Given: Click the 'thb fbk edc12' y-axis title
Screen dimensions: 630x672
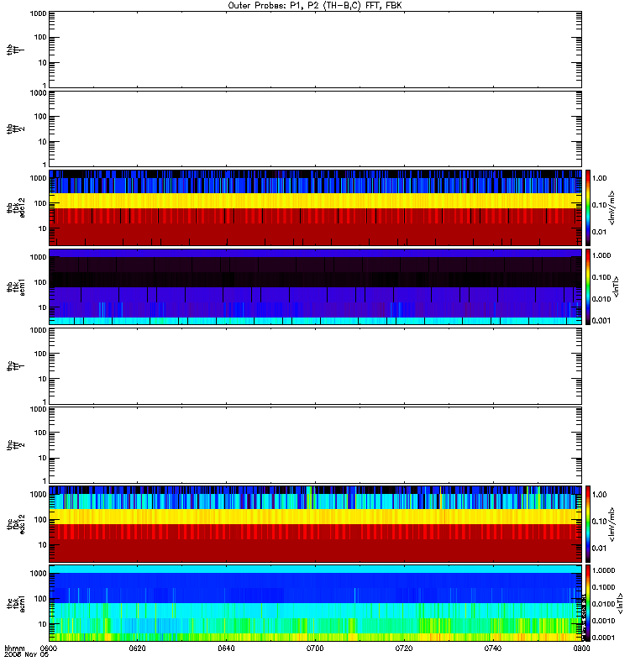Looking at the screenshot, I should tap(16, 207).
